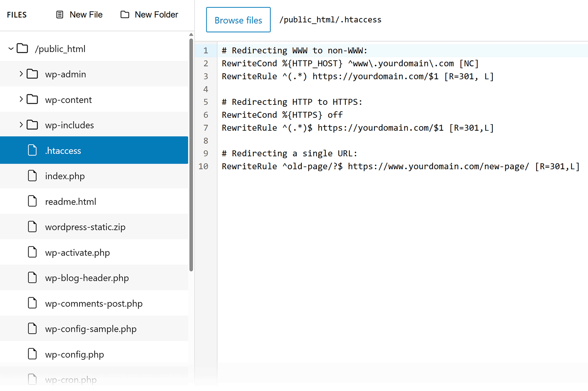
Task: Click the wordpress-static.zip file icon
Action: pos(32,227)
